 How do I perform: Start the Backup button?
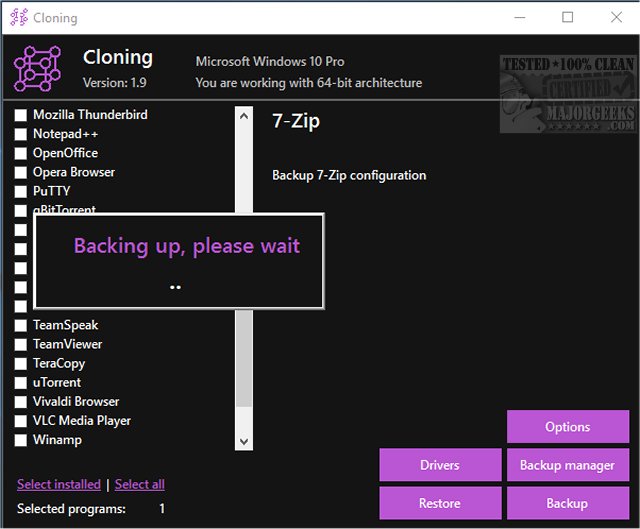tap(568, 503)
